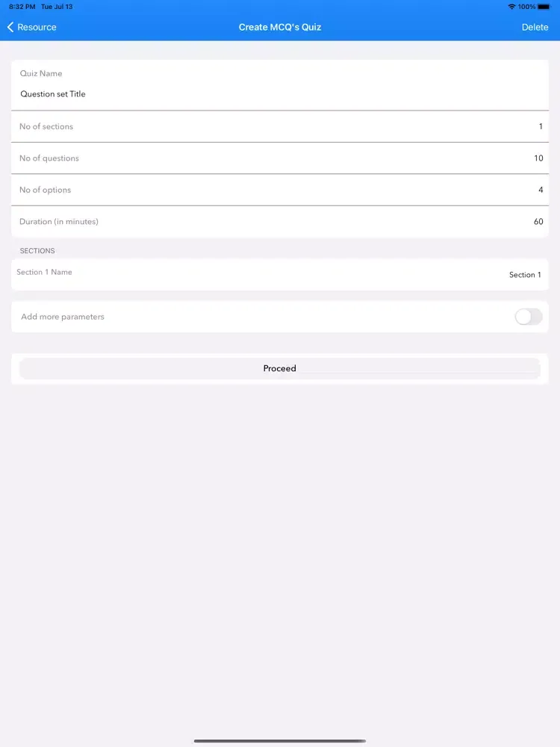Viewport: 560px width, 747px height.
Task: Tap the 8:32 PM clock in status bar
Action: (22, 7)
